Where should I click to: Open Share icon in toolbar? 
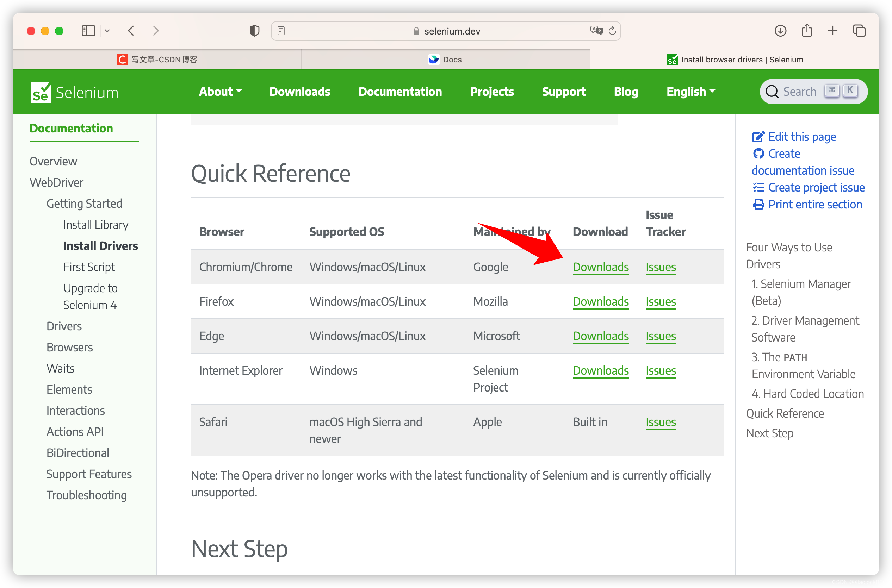click(806, 30)
